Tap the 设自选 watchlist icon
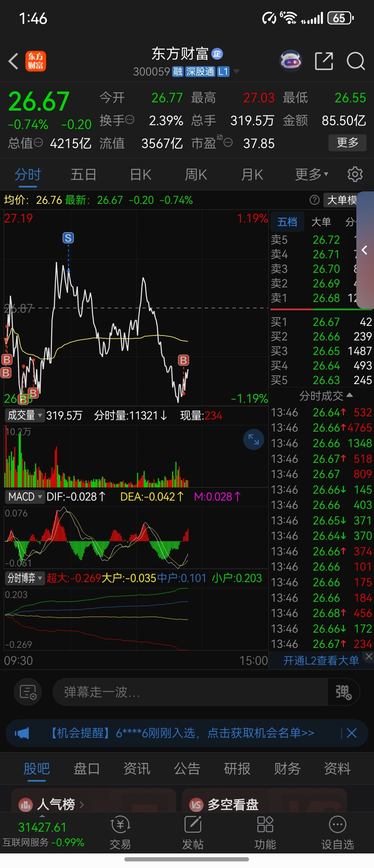374x868 pixels. 338,833
